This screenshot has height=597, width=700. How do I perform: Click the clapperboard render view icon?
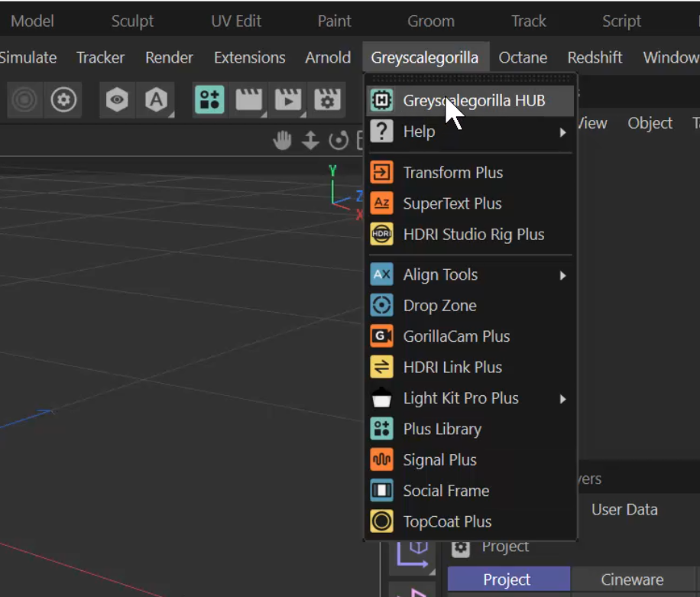(x=248, y=99)
